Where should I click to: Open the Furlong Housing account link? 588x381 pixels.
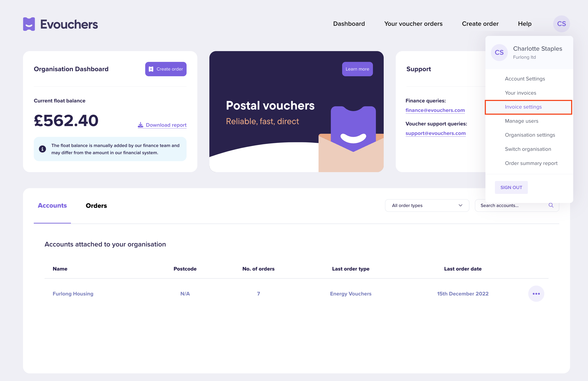click(73, 294)
